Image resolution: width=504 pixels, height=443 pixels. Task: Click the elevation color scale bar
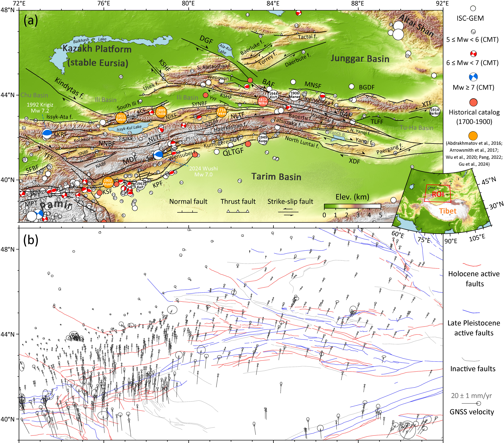[352, 206]
